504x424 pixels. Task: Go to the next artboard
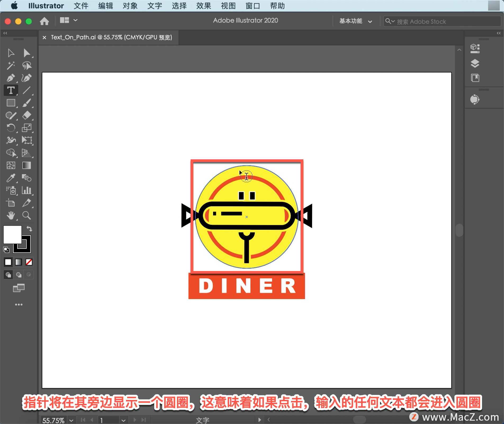pyautogui.click(x=135, y=420)
